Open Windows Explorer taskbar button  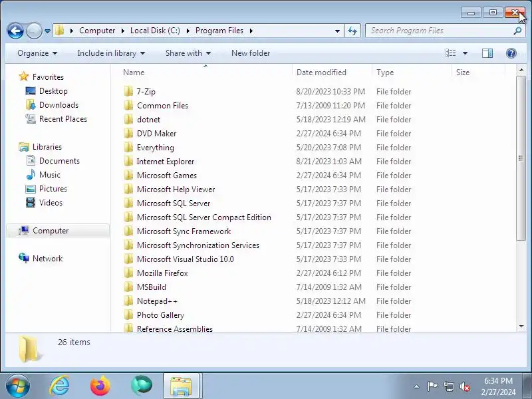click(181, 386)
